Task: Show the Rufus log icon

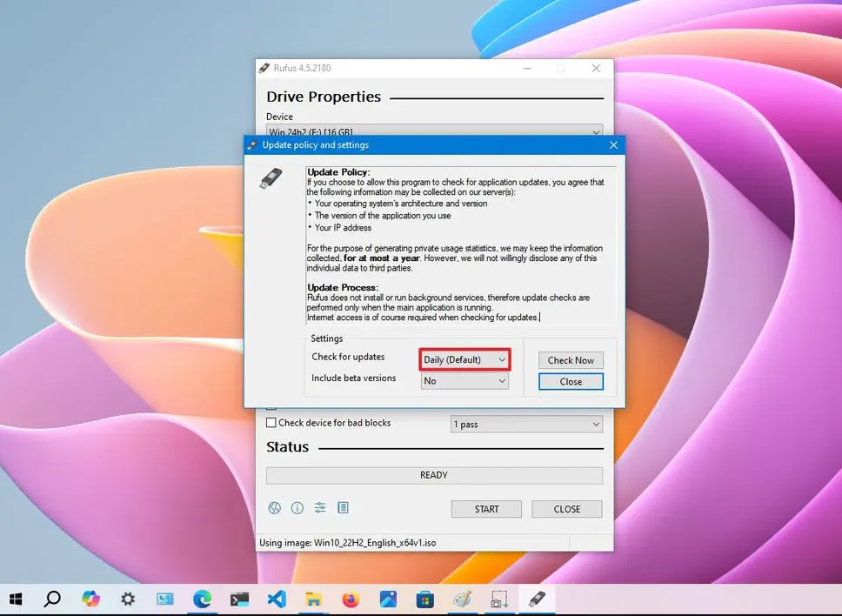Action: pos(343,508)
